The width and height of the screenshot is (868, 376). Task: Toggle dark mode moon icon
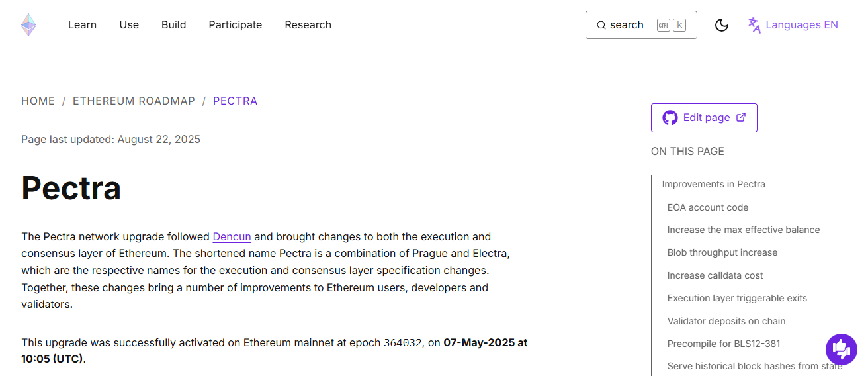pos(722,25)
